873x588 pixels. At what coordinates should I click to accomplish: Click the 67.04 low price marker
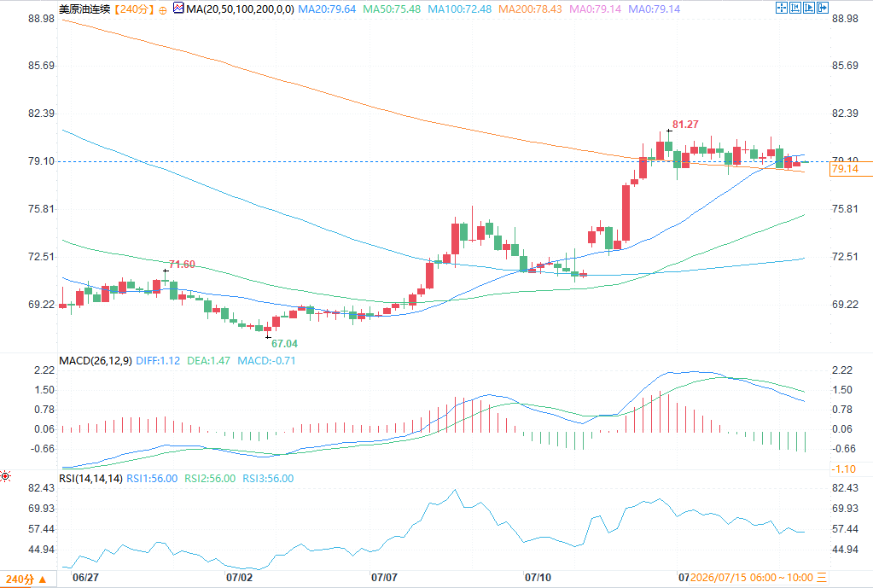[284, 344]
